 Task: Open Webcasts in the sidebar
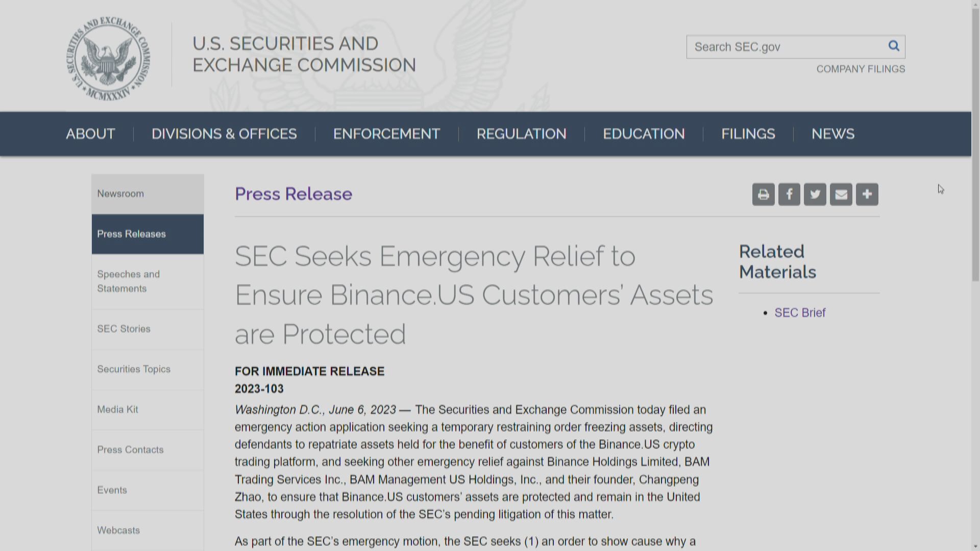pyautogui.click(x=118, y=530)
